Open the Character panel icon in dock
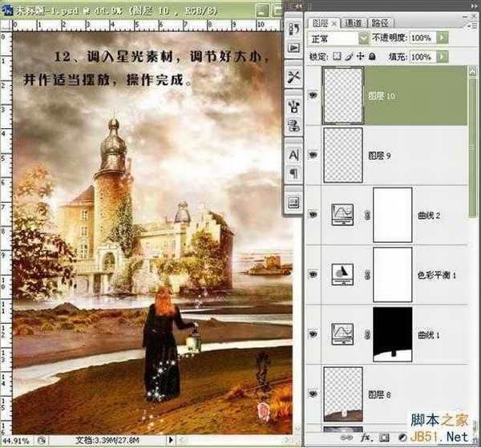 coord(293,152)
